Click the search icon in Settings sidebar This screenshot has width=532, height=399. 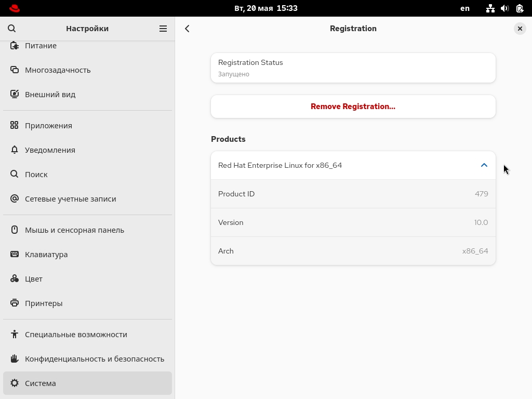pos(12,29)
